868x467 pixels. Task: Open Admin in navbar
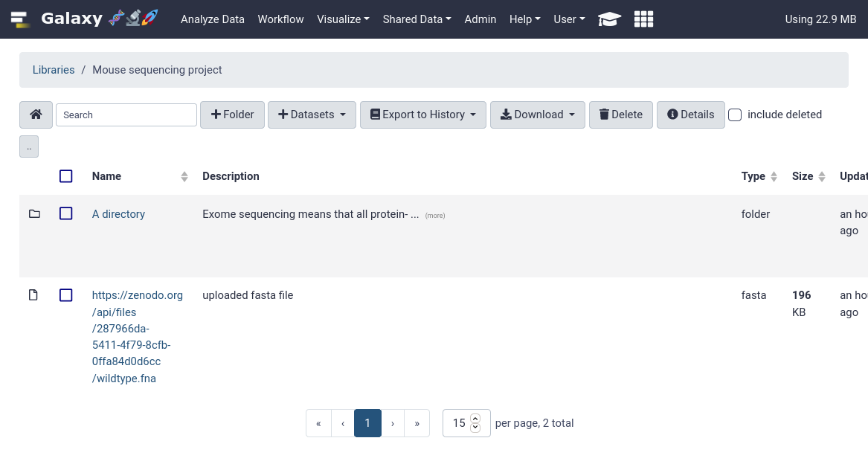tap(480, 19)
